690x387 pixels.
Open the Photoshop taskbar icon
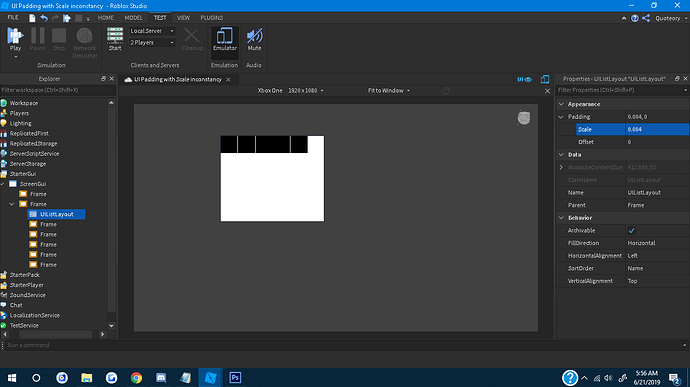point(235,377)
